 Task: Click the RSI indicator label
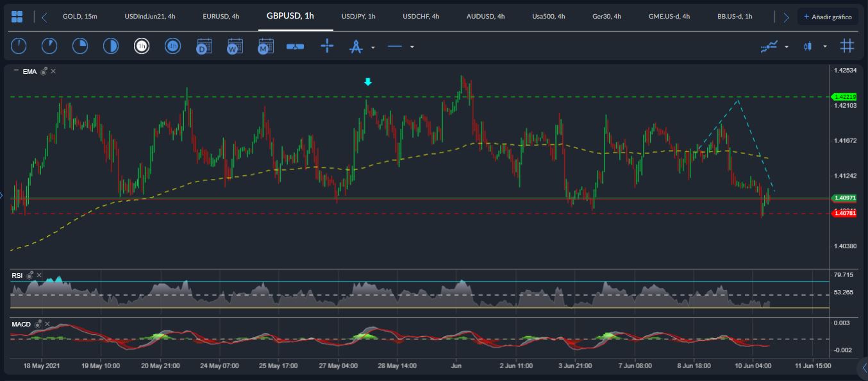tap(17, 275)
